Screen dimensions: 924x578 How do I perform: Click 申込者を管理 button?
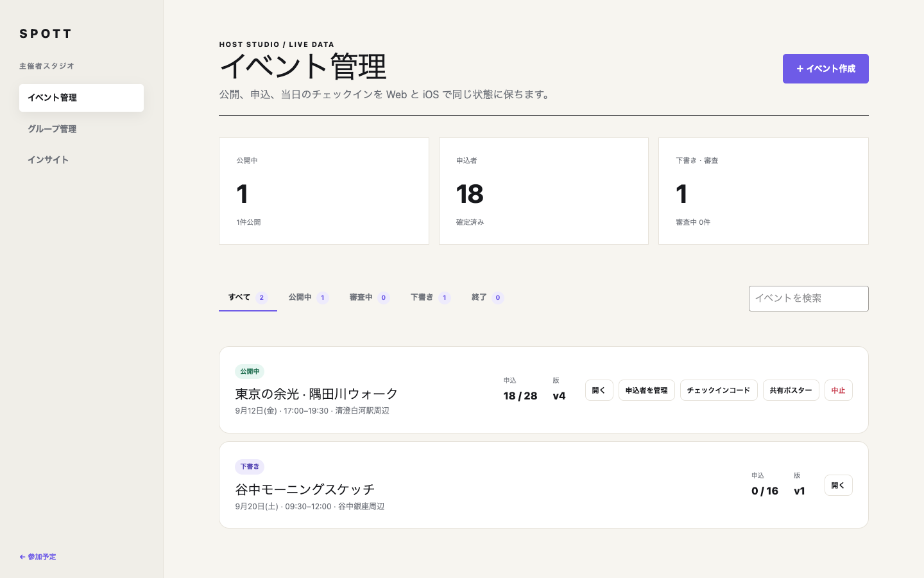pos(646,390)
